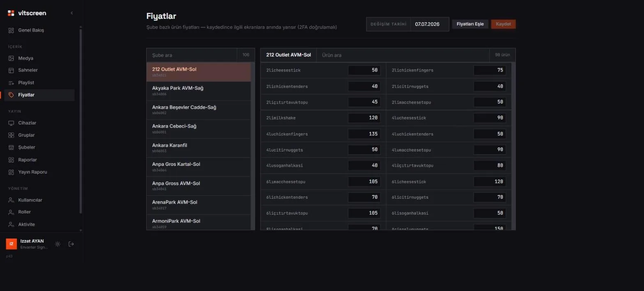Open the date field showing 07.07.2026
Viewport: 644px width, 291px height.
430,24
